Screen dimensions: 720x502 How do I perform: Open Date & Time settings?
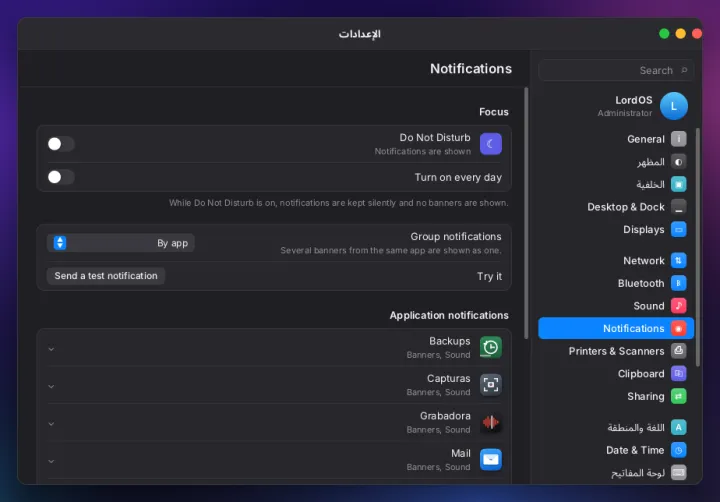coord(616,450)
